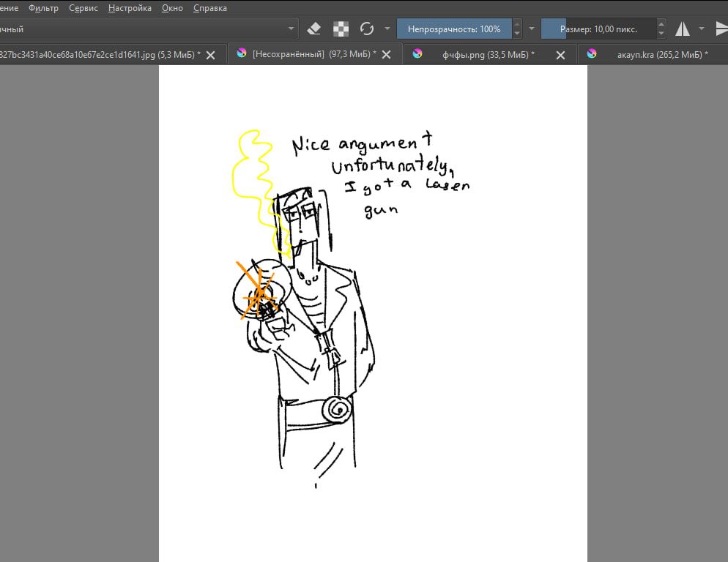This screenshot has height=562, width=728.
Task: Click the brush Размер size field
Action: point(598,29)
